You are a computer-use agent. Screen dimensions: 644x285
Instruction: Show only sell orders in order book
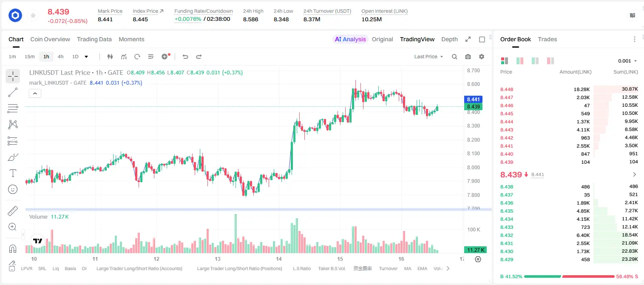tap(550, 61)
